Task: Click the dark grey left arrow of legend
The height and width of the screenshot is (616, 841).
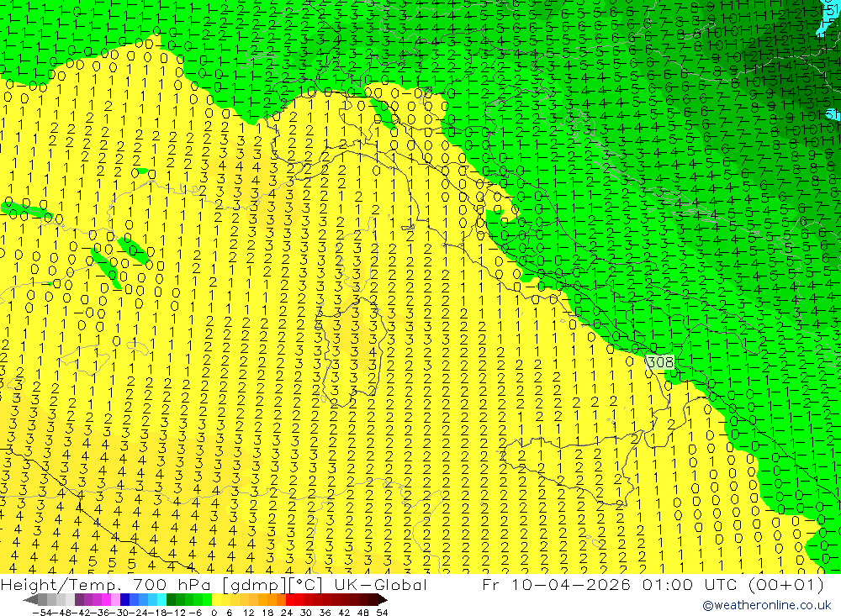Action: tap(30, 600)
